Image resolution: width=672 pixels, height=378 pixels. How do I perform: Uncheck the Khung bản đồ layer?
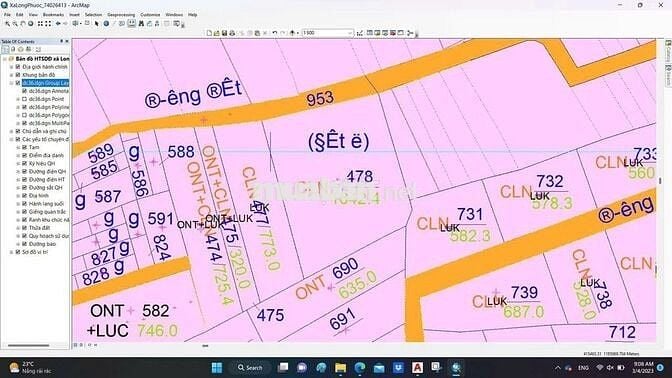[x=18, y=75]
